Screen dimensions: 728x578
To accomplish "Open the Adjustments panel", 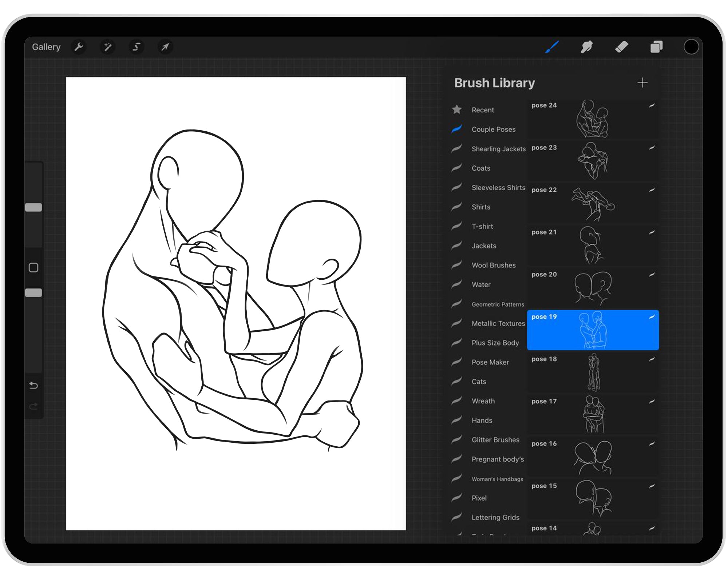I will (107, 47).
